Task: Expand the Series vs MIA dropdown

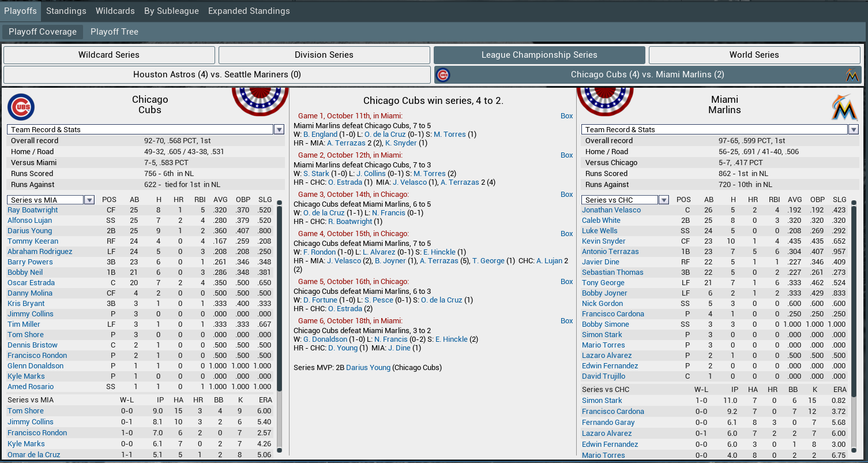Action: click(89, 200)
